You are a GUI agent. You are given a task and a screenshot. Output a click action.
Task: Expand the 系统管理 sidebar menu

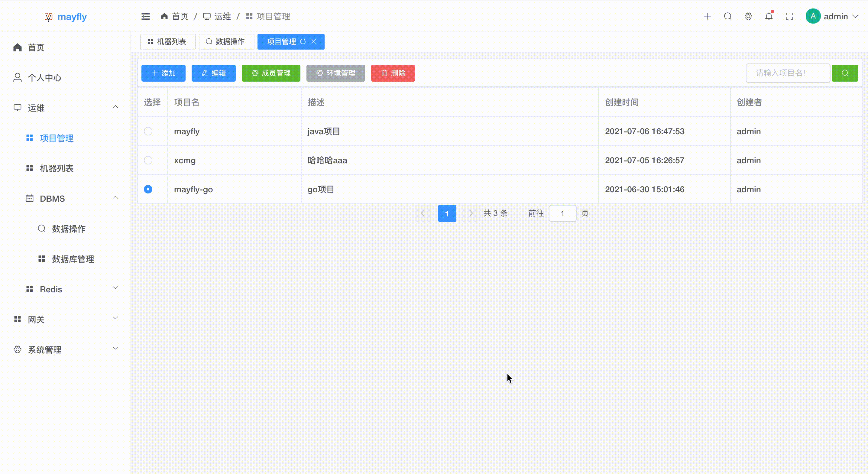(44, 349)
